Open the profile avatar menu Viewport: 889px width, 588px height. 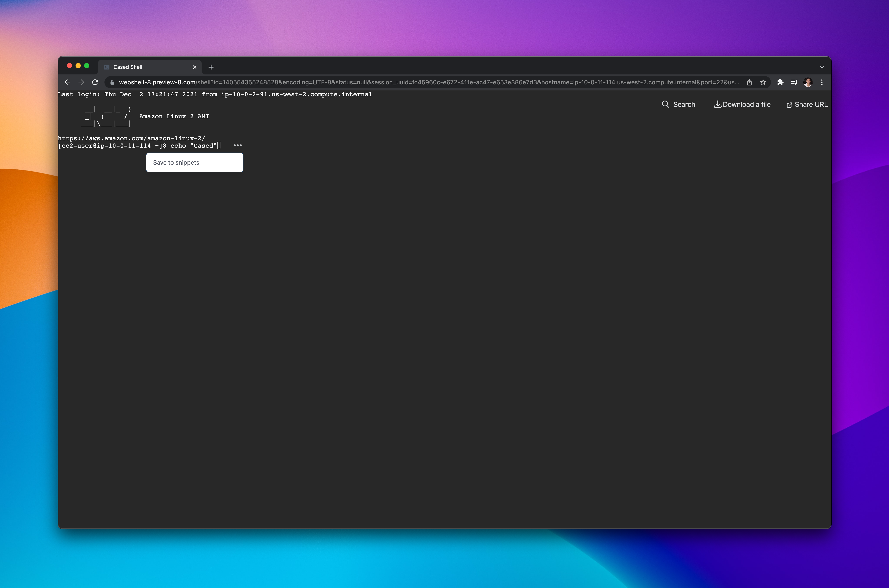pos(808,82)
